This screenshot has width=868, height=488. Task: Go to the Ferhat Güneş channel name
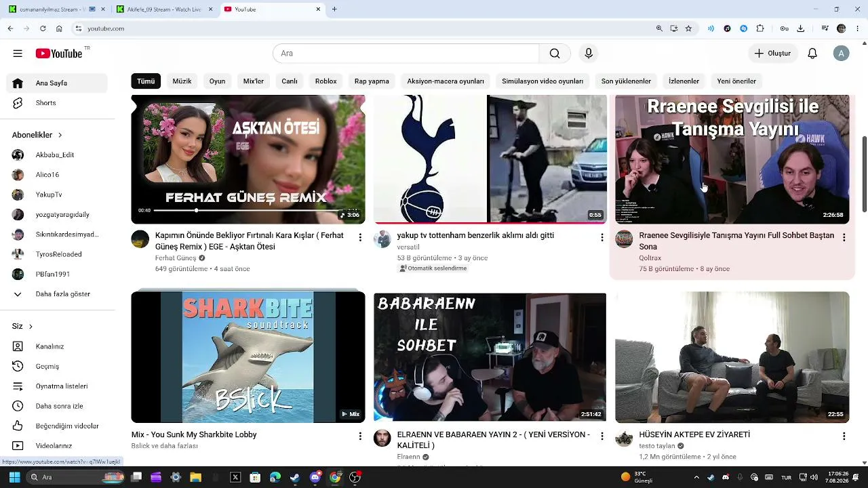[x=176, y=258]
